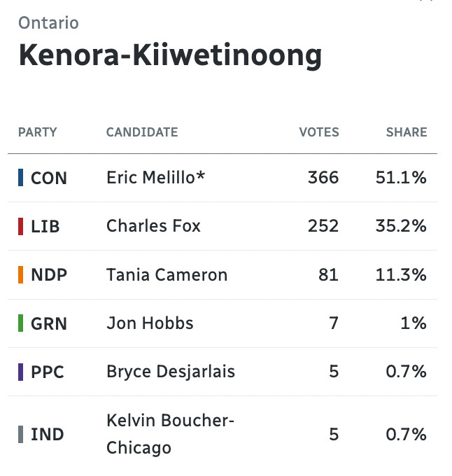Click the 252 votes value for LIB

pos(323,226)
